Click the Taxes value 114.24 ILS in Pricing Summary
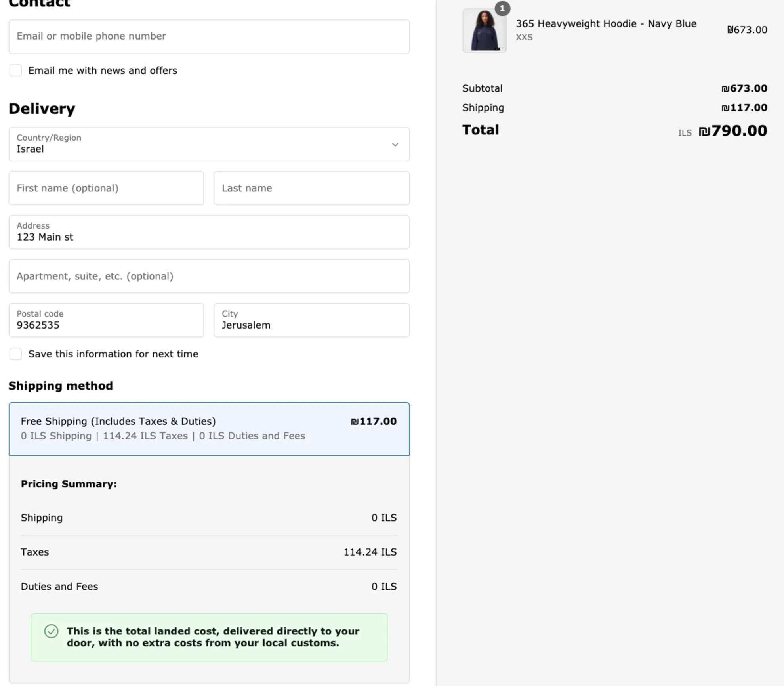 [x=370, y=552]
